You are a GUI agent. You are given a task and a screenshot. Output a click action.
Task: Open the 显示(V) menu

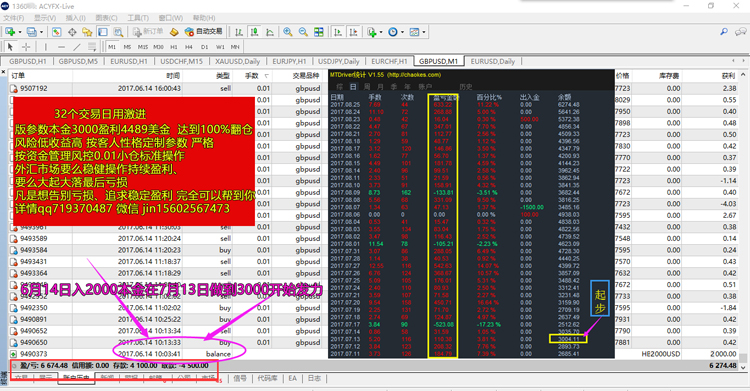[x=45, y=18]
